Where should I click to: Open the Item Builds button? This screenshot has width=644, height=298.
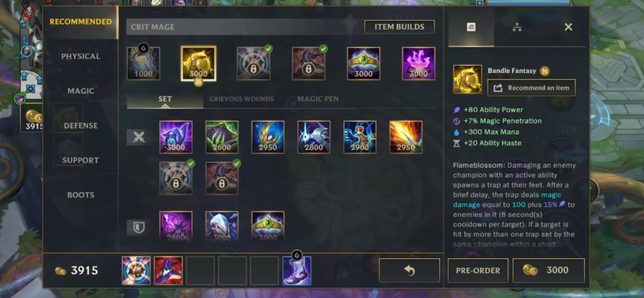point(399,26)
